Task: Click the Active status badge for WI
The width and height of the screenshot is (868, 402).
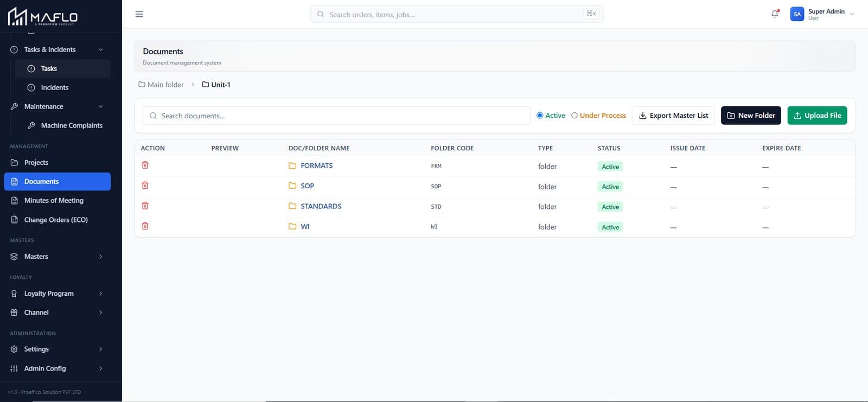Action: [610, 227]
